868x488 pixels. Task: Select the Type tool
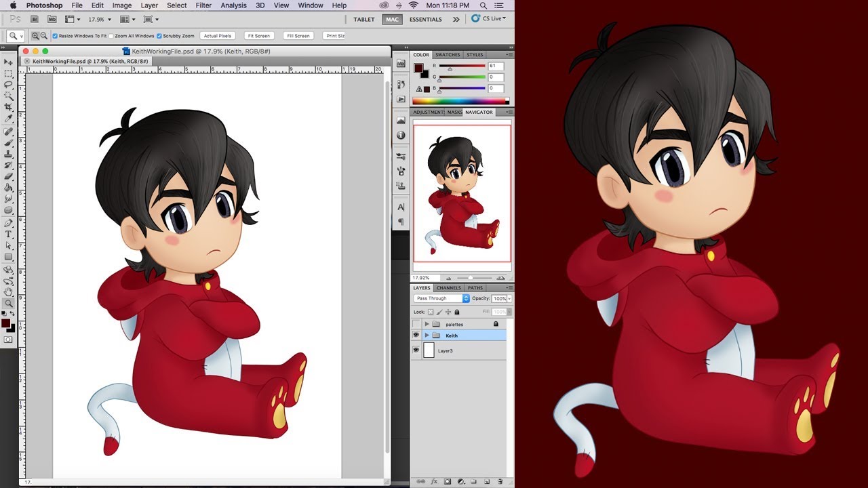pos(9,235)
